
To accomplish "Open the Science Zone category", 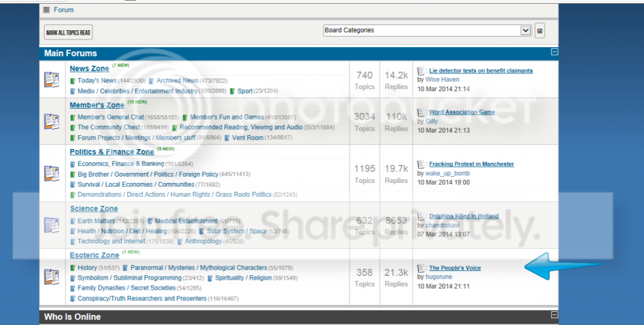I will pos(94,209).
